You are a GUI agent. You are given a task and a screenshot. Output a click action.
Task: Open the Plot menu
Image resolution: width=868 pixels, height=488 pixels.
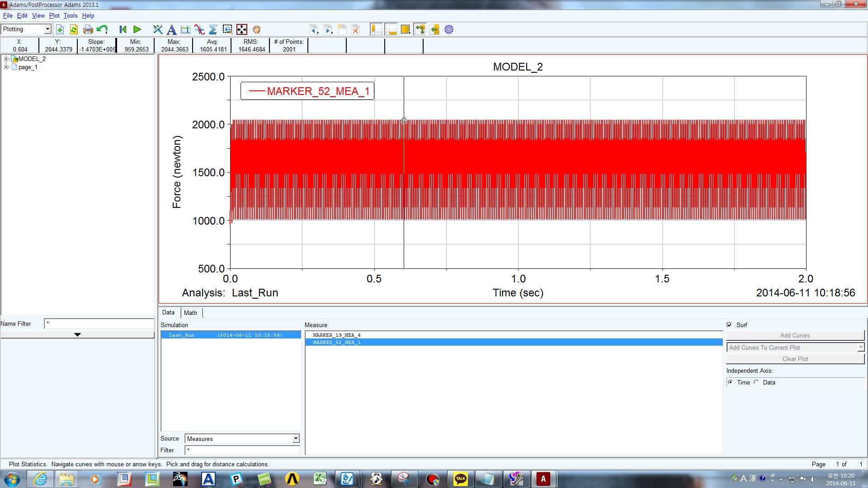pos(54,15)
